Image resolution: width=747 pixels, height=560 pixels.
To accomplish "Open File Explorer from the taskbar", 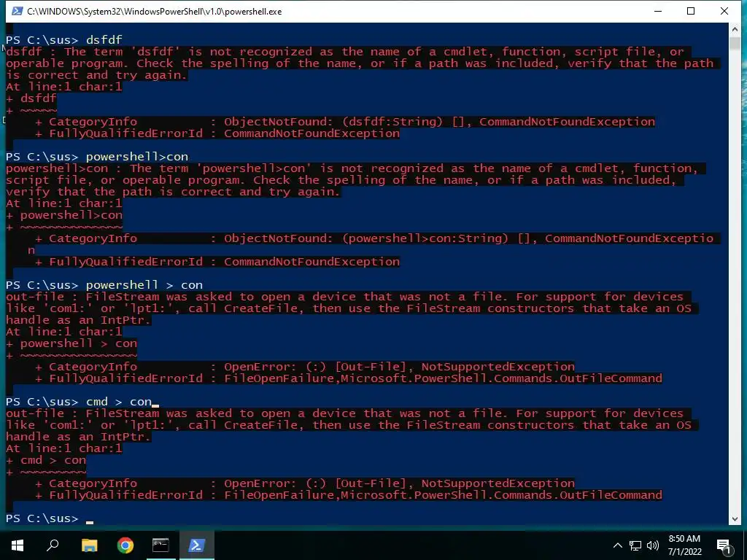I will pos(89,545).
